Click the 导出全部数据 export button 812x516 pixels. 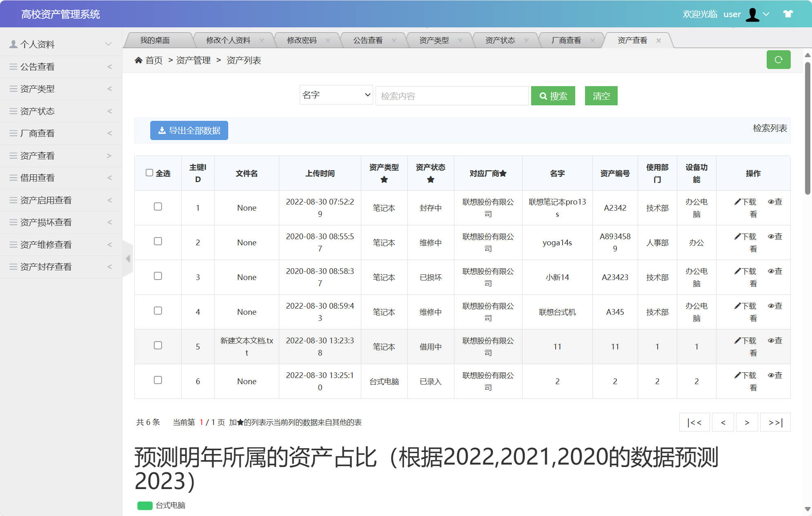(189, 130)
